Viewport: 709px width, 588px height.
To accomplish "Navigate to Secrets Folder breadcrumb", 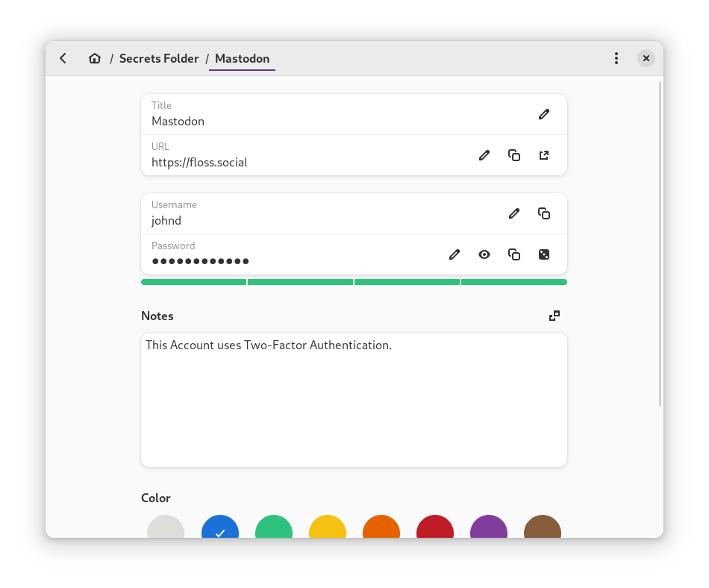I will (159, 58).
